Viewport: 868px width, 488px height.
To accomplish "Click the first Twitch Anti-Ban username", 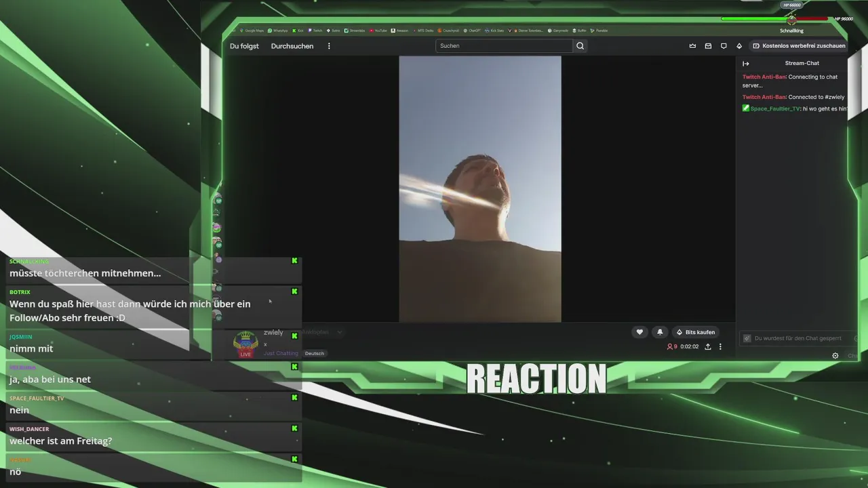I will coord(764,77).
